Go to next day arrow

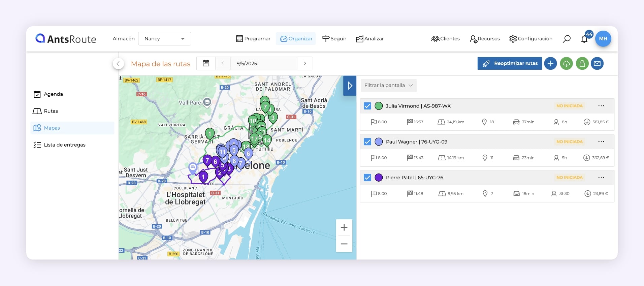[x=305, y=63]
